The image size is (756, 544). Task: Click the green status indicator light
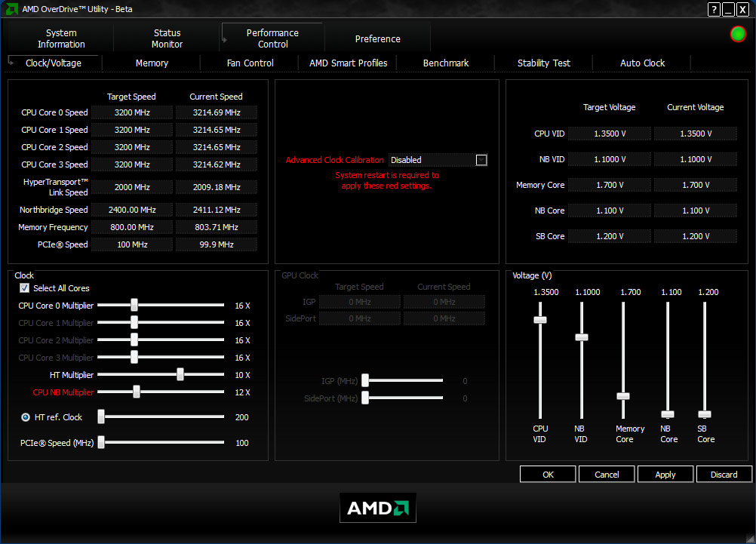point(738,34)
